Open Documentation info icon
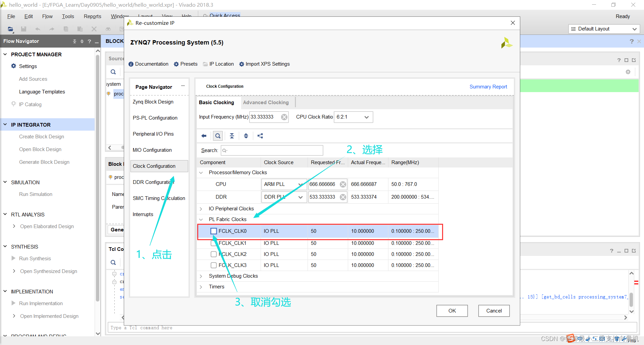 [131, 64]
